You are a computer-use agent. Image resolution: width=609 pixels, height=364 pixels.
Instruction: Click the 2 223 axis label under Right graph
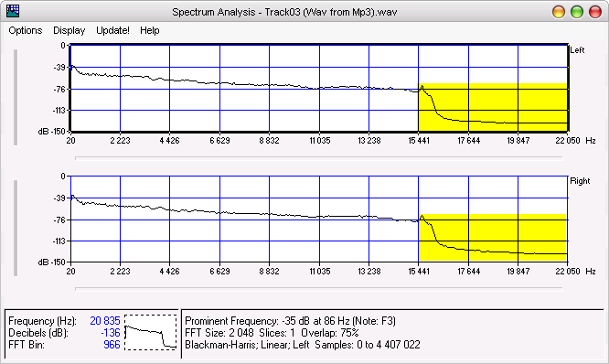[120, 271]
